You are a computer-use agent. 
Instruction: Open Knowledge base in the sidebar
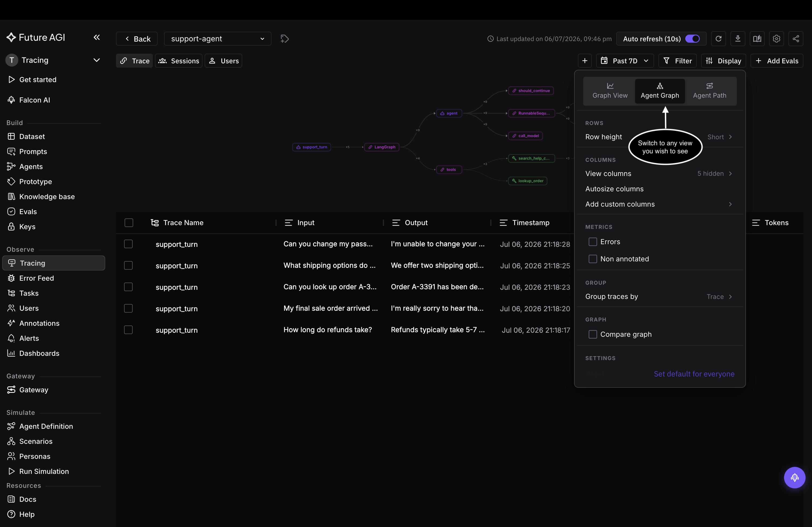point(47,196)
